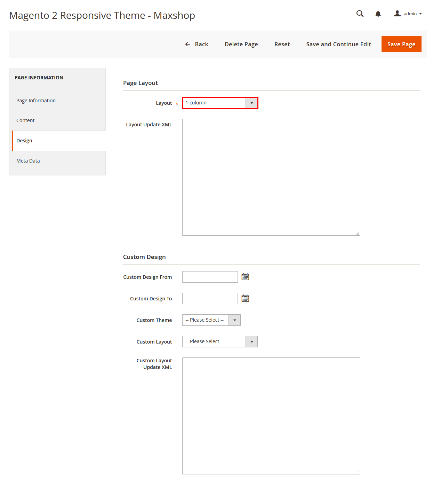This screenshot has height=504, width=433.
Task: Open calendar for Custom Design From
Action: pos(245,277)
